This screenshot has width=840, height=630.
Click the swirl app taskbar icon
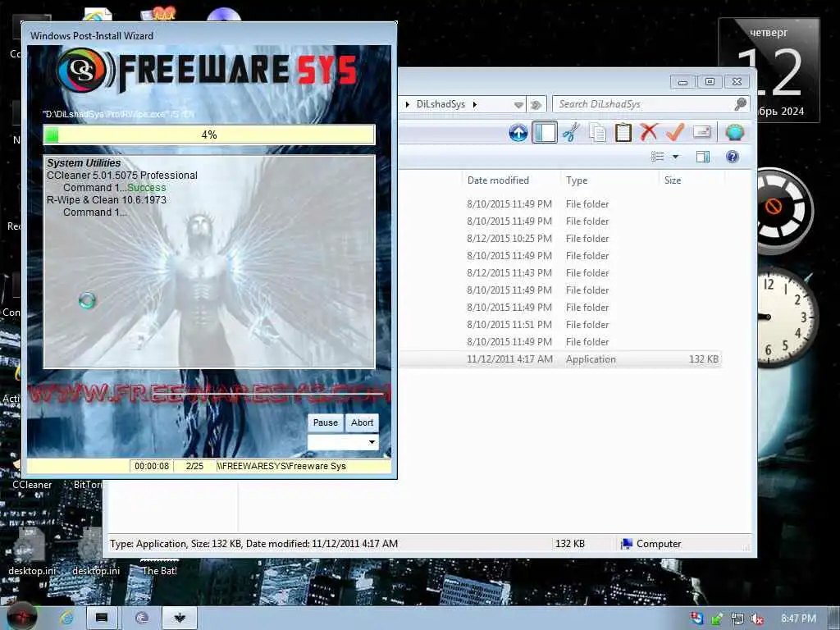click(142, 619)
